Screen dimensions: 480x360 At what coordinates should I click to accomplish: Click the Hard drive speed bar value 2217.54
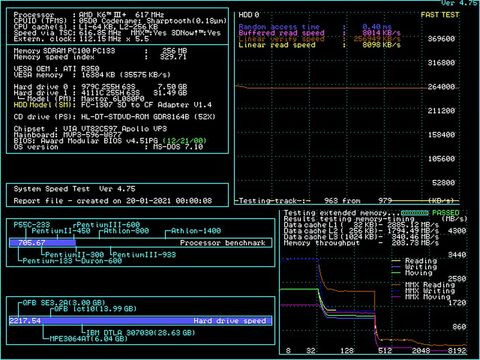click(x=25, y=321)
